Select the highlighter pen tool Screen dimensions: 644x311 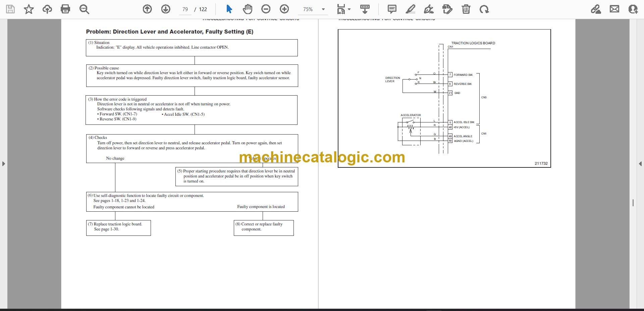tap(411, 9)
